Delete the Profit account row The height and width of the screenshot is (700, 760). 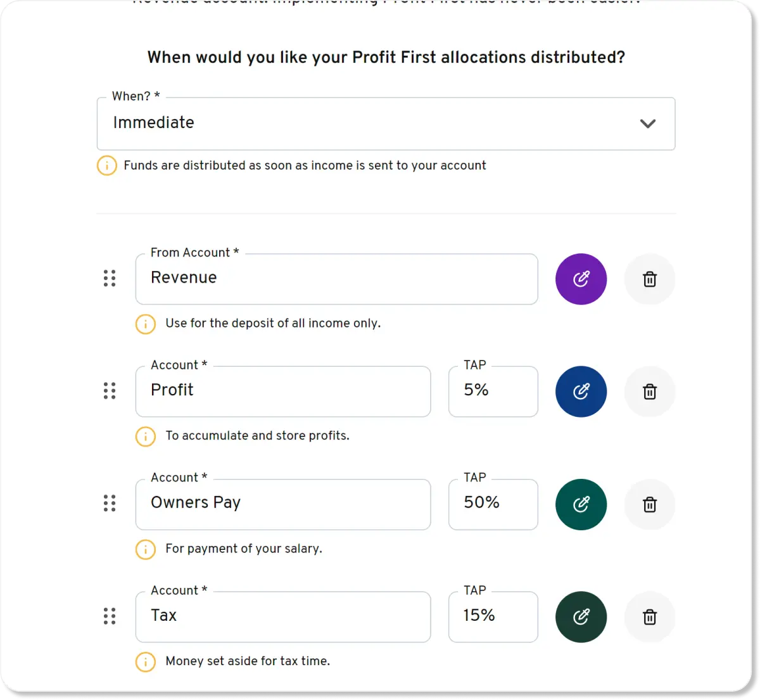click(x=650, y=391)
